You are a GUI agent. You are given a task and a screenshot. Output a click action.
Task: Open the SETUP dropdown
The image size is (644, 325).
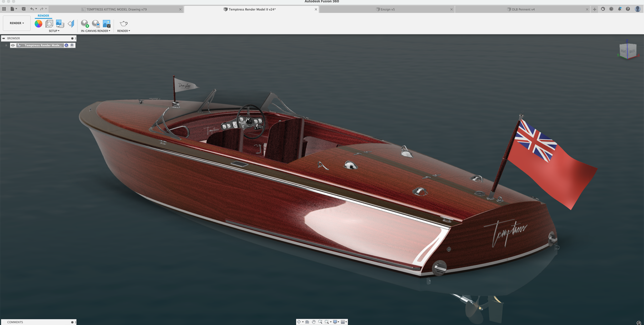[x=54, y=31]
